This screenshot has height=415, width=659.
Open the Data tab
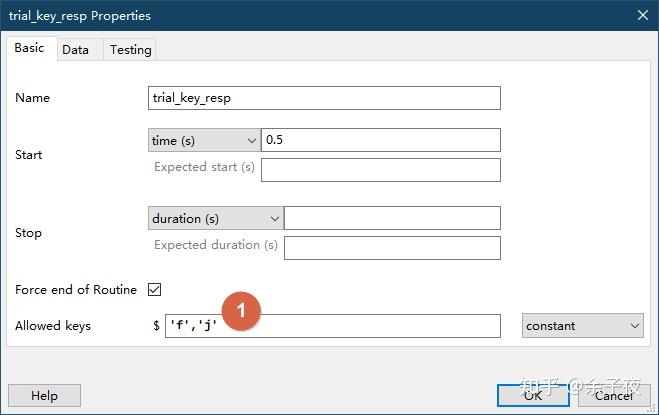75,50
